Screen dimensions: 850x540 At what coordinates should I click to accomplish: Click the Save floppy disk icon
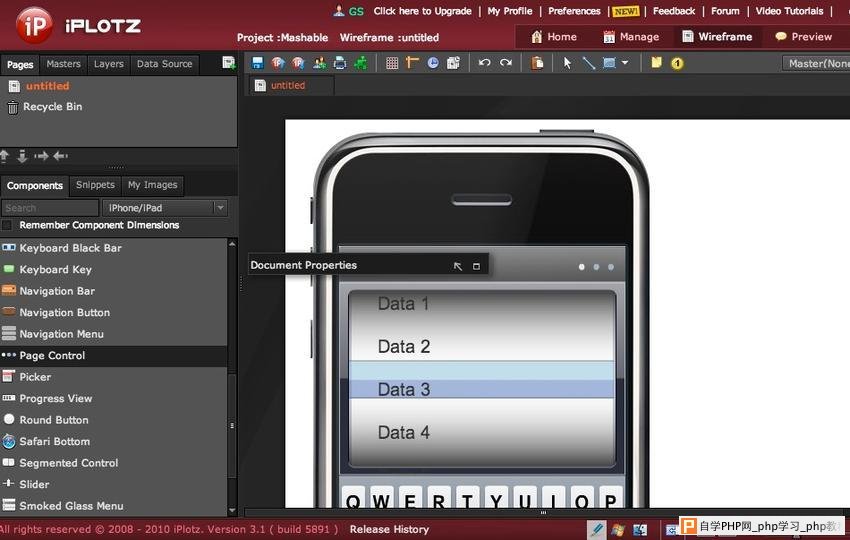tap(257, 63)
